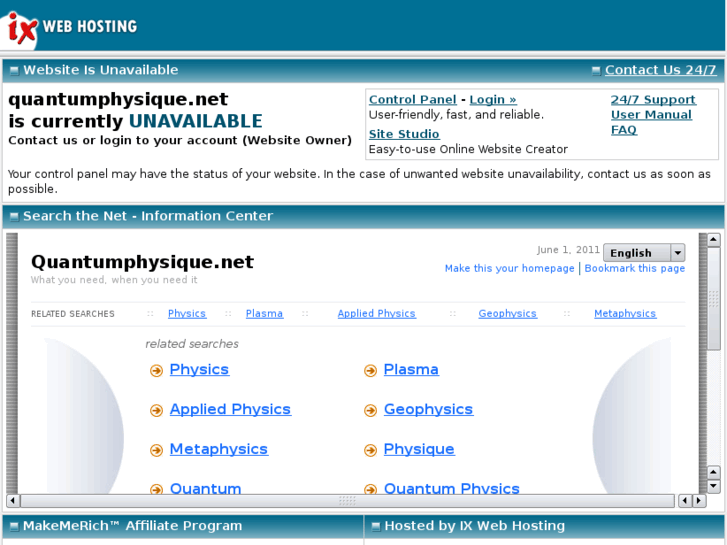The width and height of the screenshot is (727, 545).
Task: Select Plasma in top related searches bar
Action: click(x=264, y=314)
